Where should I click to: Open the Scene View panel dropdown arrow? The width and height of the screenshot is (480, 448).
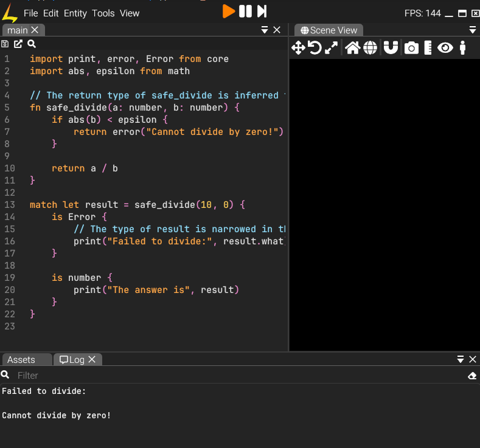coord(472,30)
